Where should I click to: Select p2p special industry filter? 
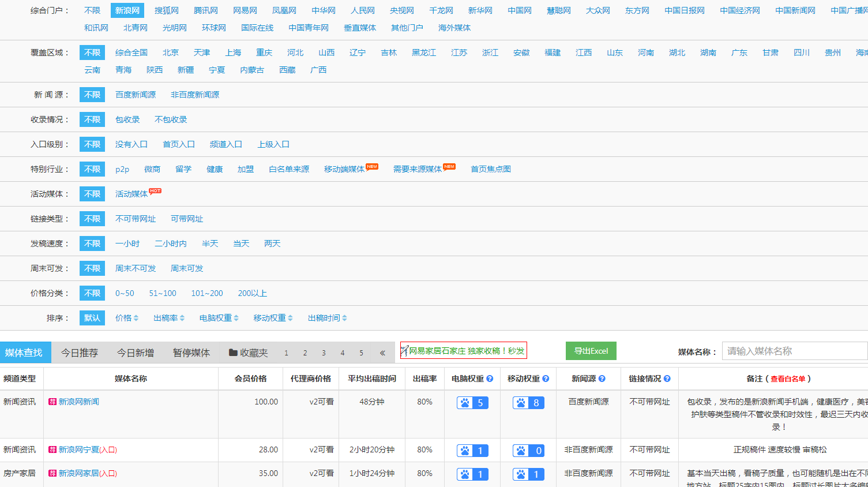pyautogui.click(x=122, y=169)
